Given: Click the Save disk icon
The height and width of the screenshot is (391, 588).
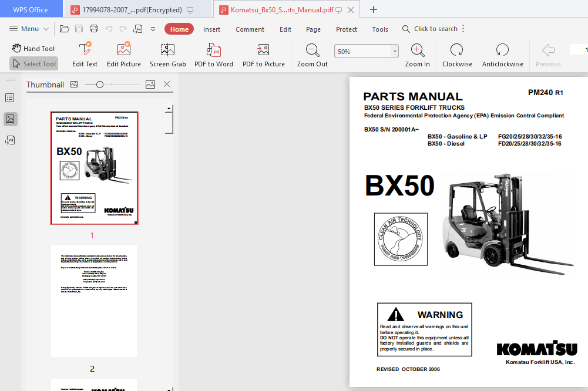Looking at the screenshot, I should (x=79, y=29).
